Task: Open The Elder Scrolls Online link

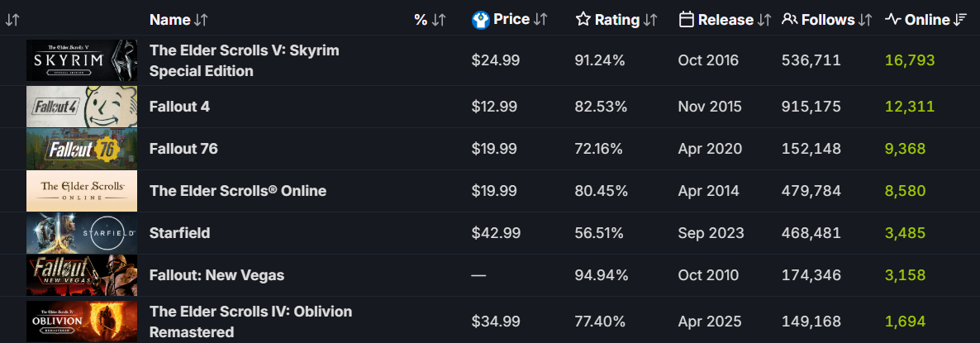Action: click(x=238, y=191)
